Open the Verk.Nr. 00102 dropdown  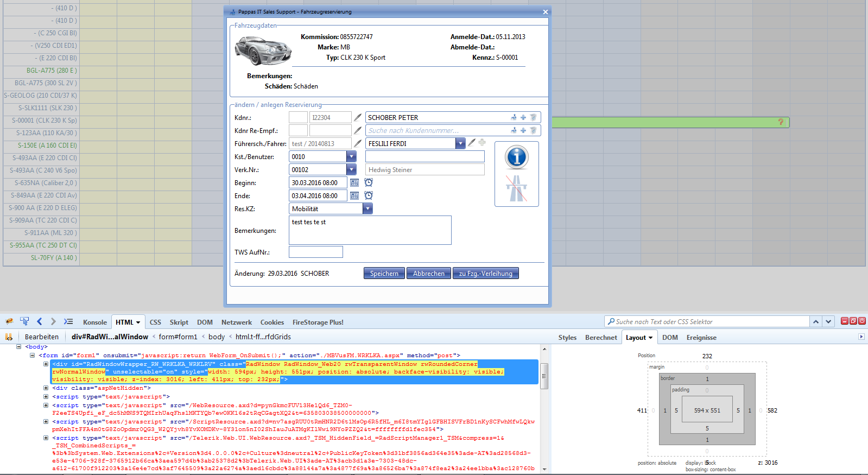point(352,169)
